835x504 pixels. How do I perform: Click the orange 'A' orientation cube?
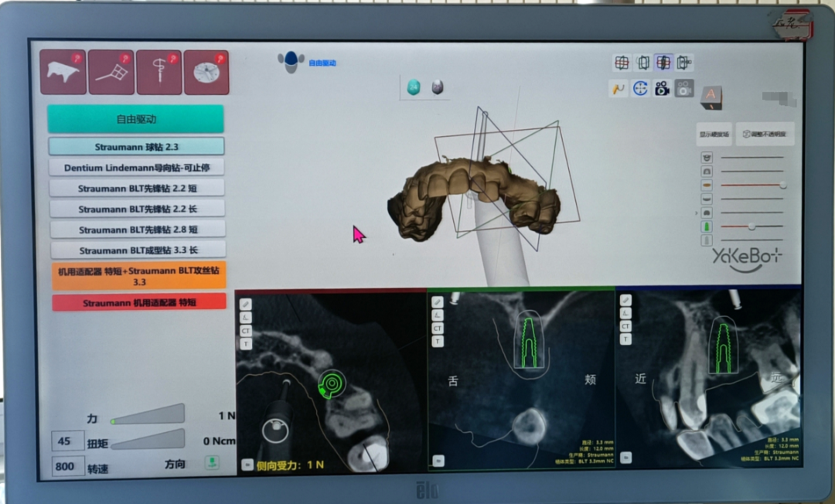(x=710, y=96)
